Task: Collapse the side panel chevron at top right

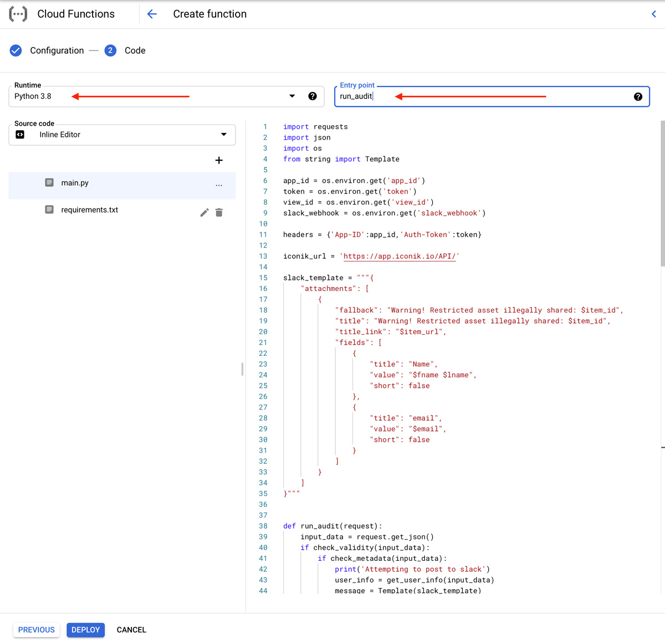Action: (x=653, y=14)
